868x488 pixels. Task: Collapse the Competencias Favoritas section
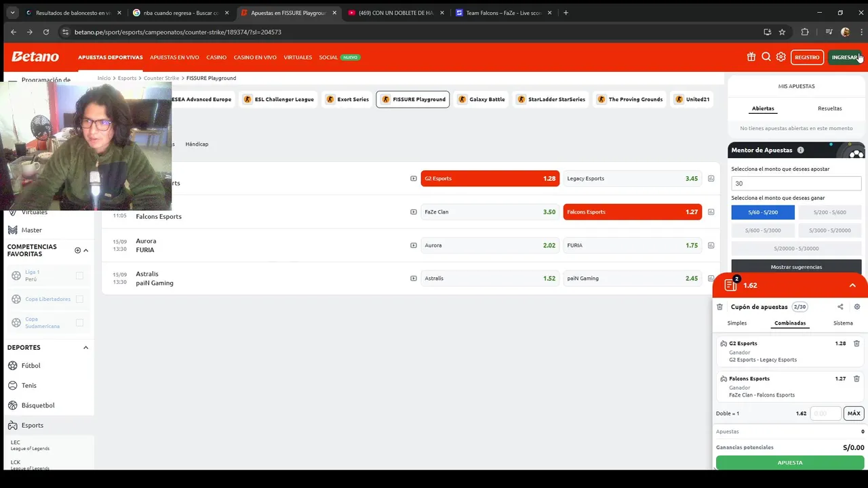85,250
